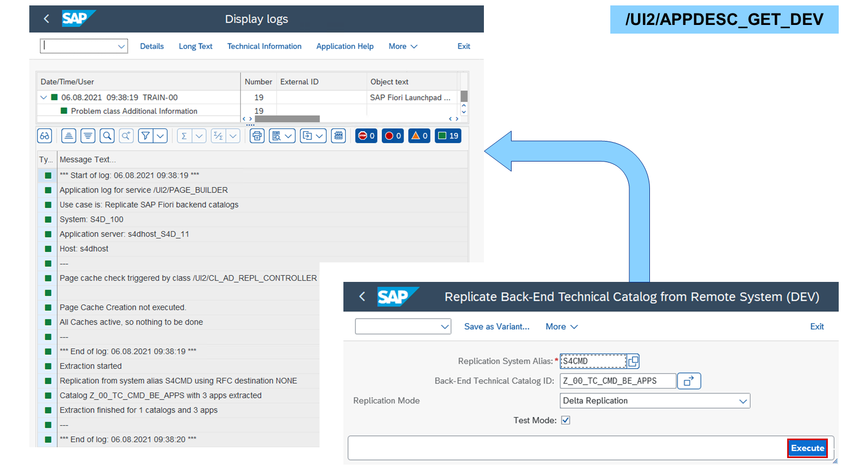Click the Execute button
This screenshot has width=868, height=470.
click(808, 448)
